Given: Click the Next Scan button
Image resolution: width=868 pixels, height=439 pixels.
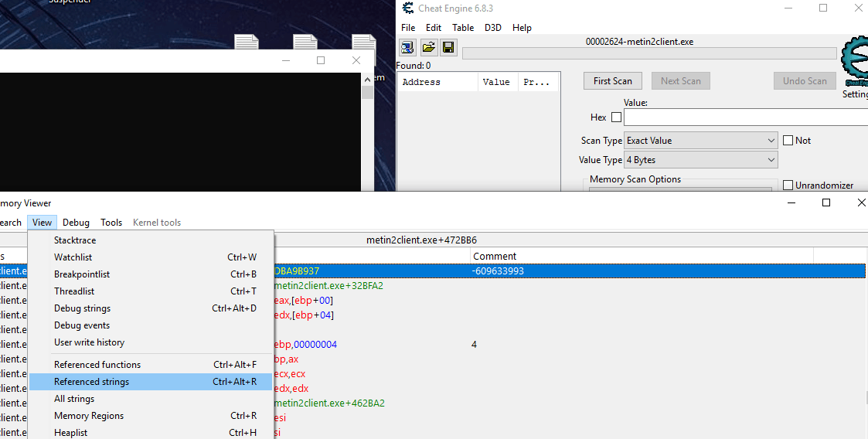Looking at the screenshot, I should tap(681, 81).
